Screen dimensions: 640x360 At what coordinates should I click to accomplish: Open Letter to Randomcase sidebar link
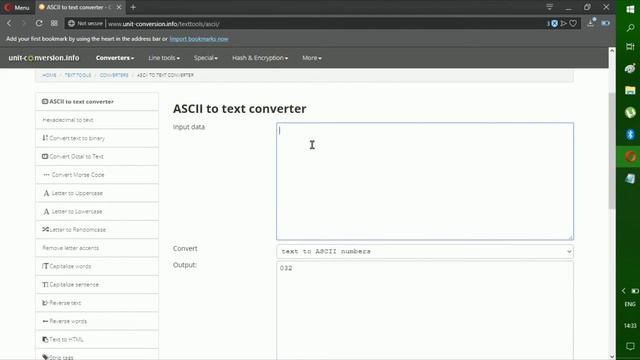(97, 230)
